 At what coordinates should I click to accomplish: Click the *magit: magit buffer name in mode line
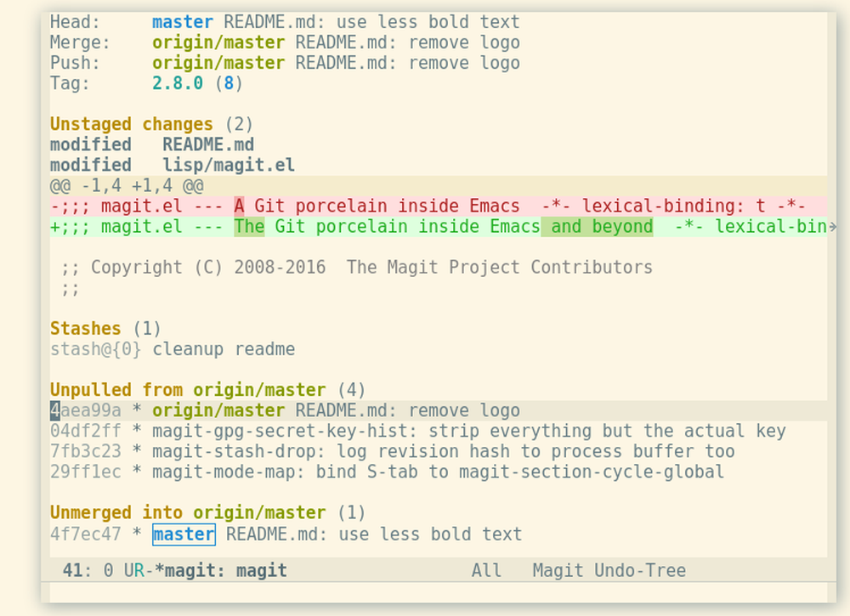pos(221,570)
